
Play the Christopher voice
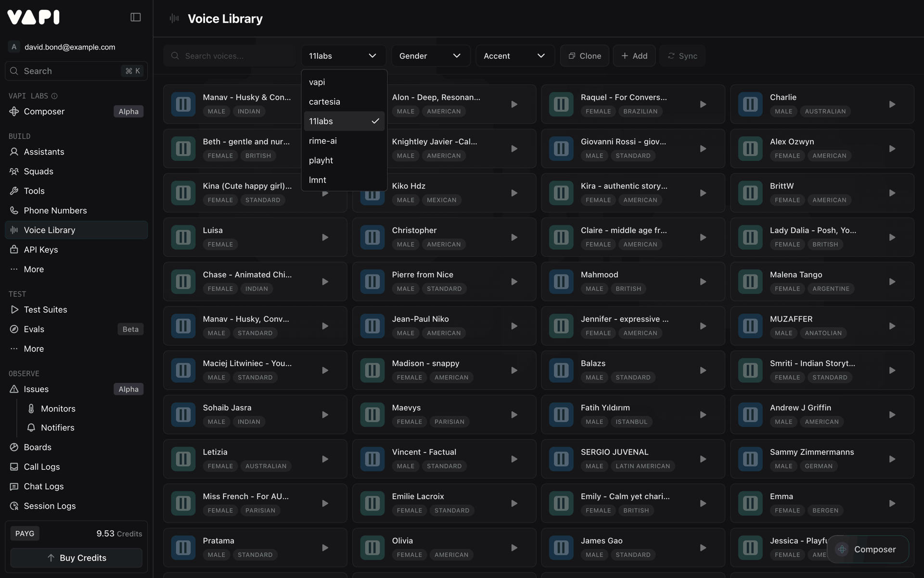tap(514, 237)
